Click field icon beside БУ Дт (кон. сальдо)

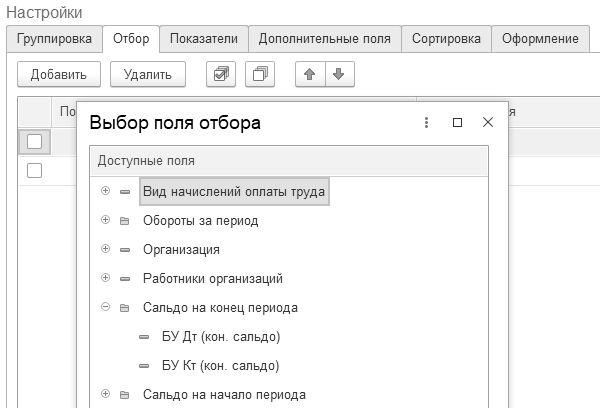pyautogui.click(x=144, y=337)
